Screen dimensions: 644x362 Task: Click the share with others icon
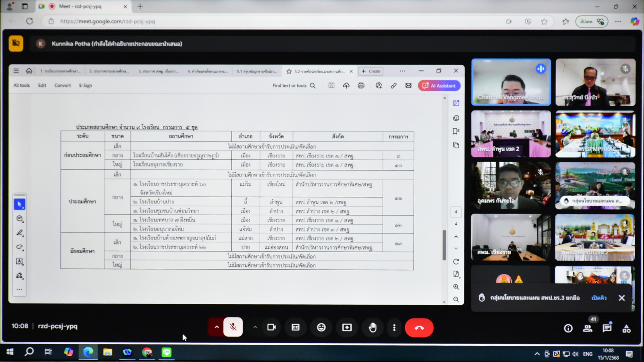point(379,85)
